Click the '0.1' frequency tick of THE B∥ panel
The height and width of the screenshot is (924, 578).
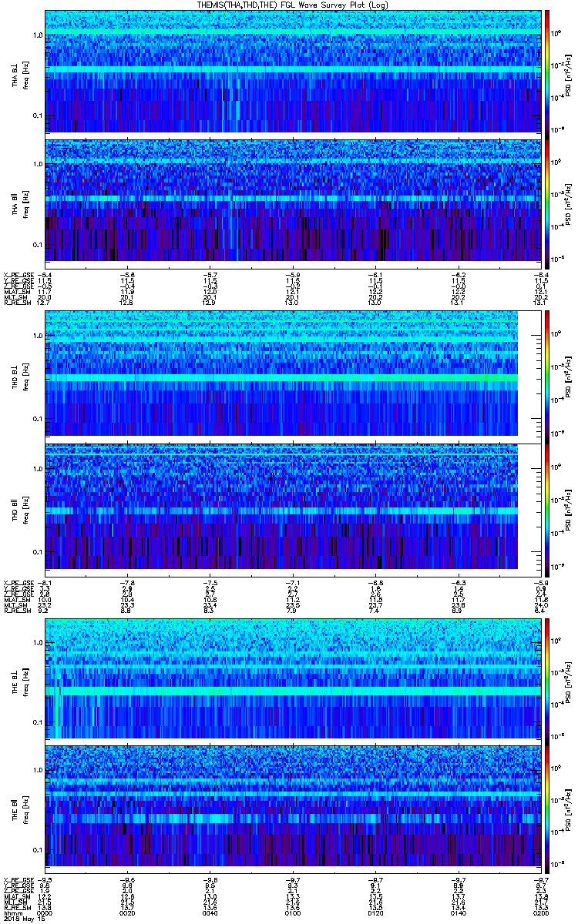click(x=37, y=849)
